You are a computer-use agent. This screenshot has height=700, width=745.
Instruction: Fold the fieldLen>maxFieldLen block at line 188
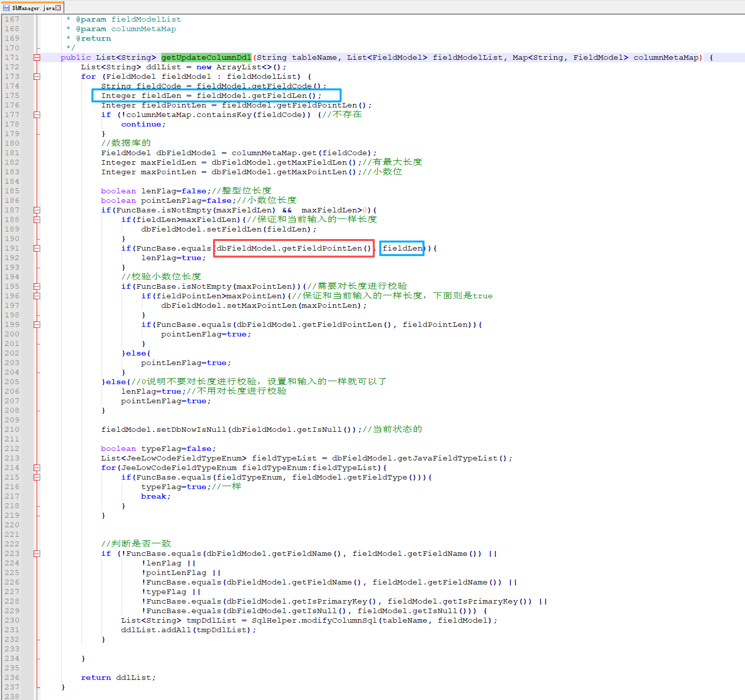click(x=37, y=220)
